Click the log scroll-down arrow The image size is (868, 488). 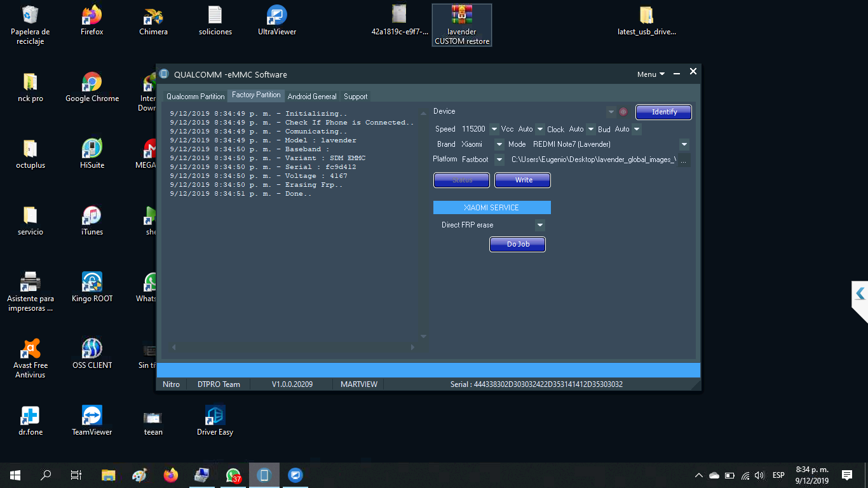coord(424,336)
